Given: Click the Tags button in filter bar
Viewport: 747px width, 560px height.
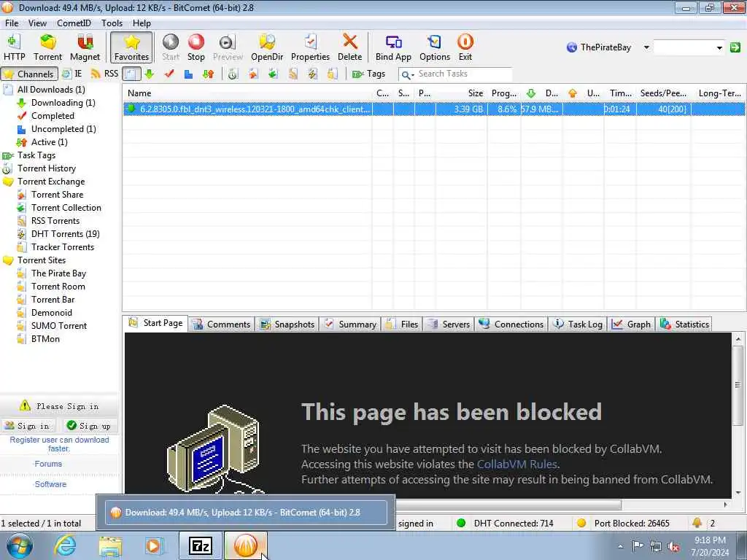Looking at the screenshot, I should click(x=368, y=74).
